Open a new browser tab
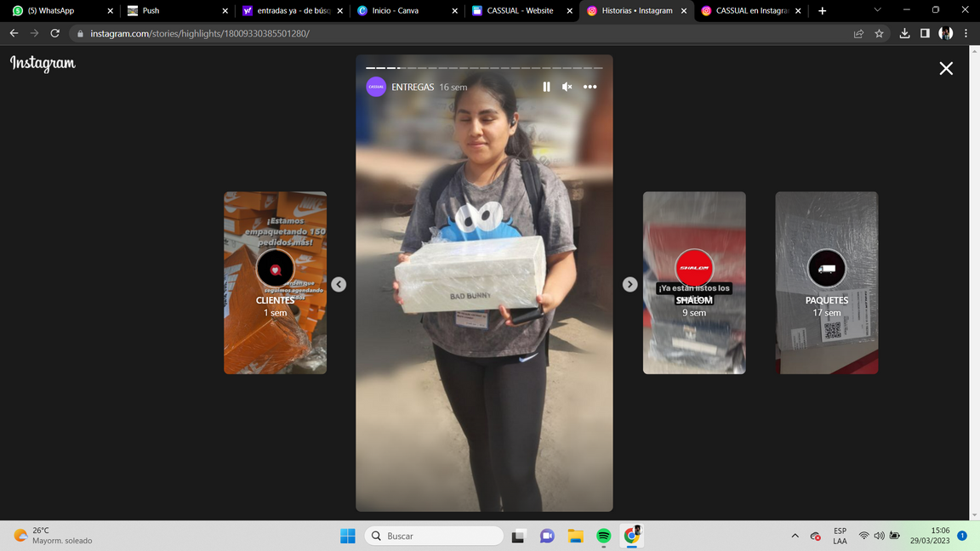Viewport: 980px width, 551px height. [822, 11]
